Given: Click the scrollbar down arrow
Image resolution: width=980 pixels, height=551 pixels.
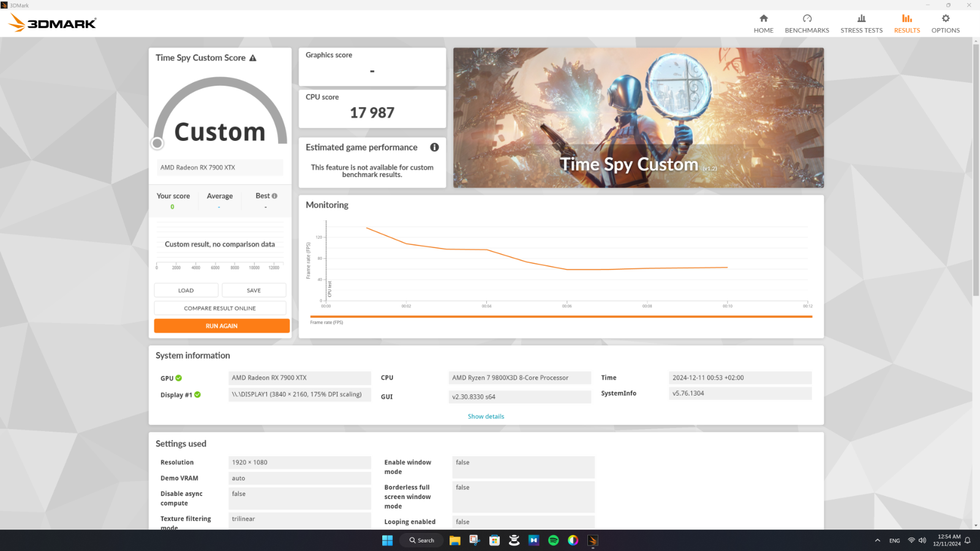Looking at the screenshot, I should click(x=976, y=525).
